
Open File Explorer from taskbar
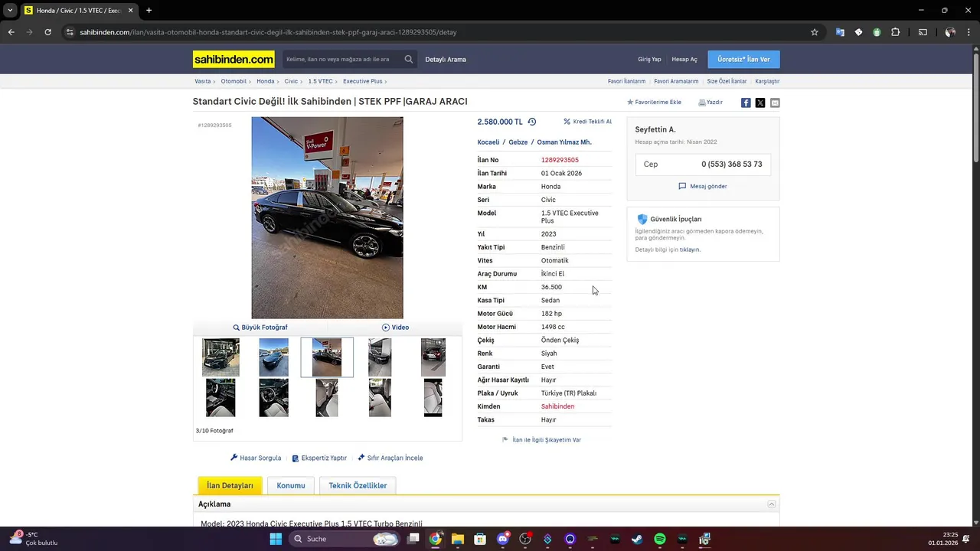tap(457, 539)
